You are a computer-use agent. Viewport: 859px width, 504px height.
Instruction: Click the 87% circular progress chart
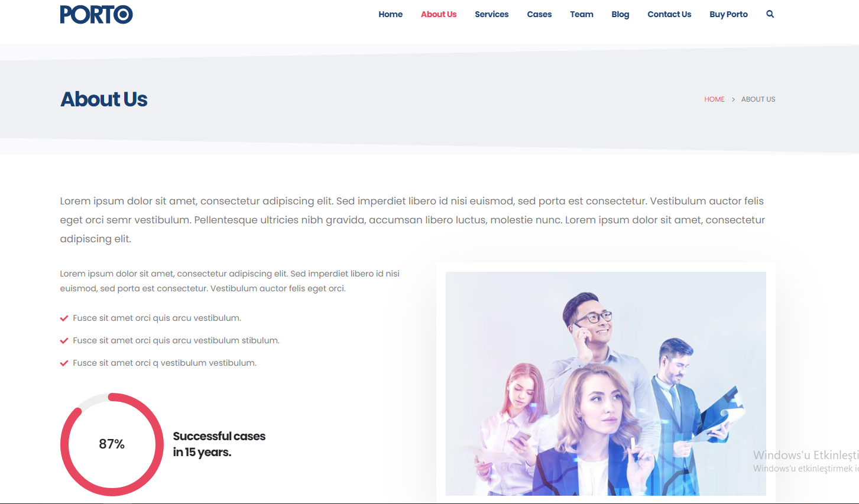pos(112,444)
